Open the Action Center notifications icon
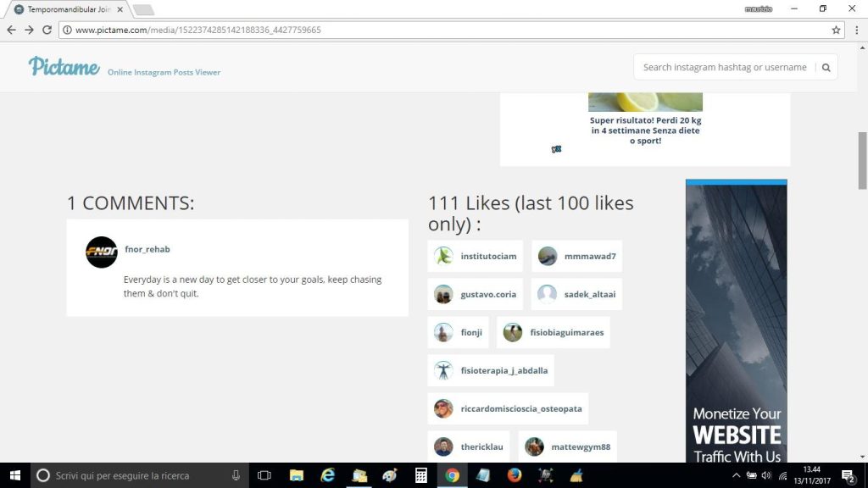This screenshot has width=868, height=488. pos(849,475)
